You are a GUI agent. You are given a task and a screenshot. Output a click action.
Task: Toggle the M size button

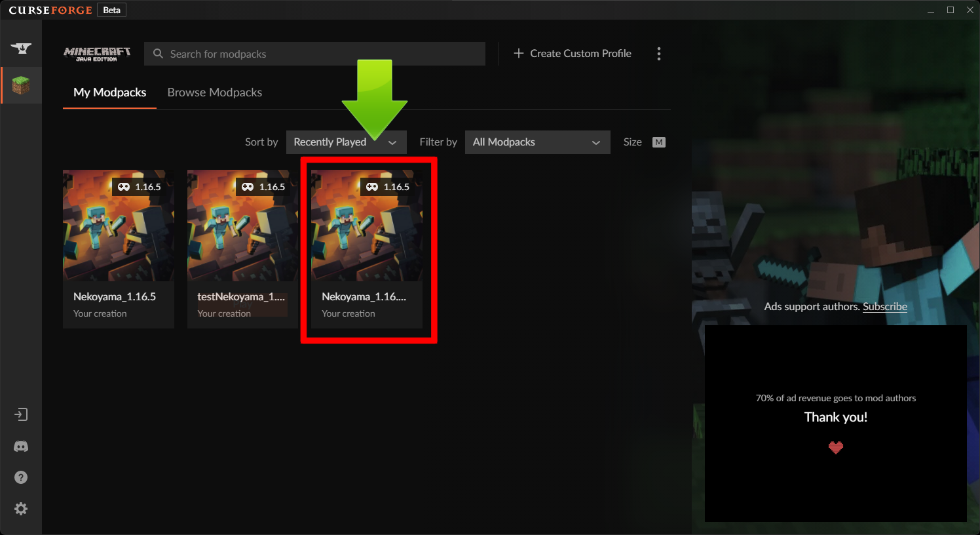click(x=659, y=142)
